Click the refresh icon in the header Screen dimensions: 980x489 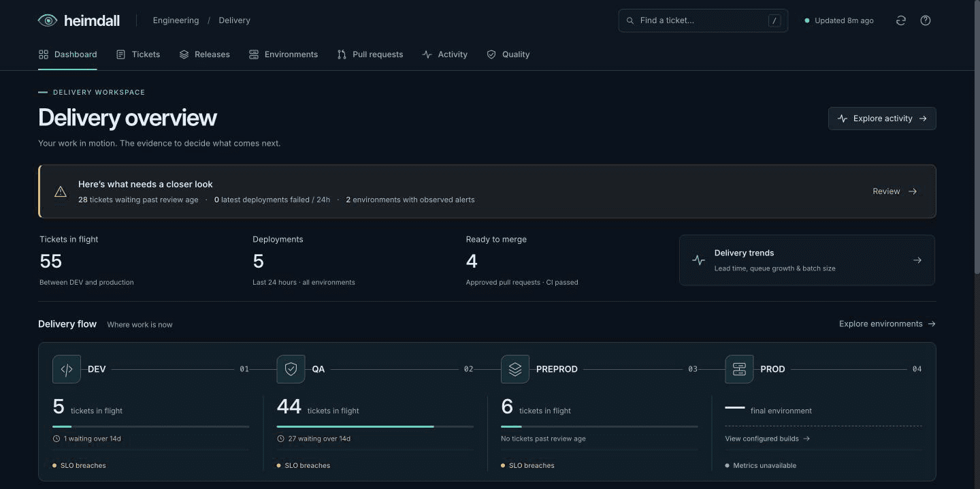tap(901, 20)
